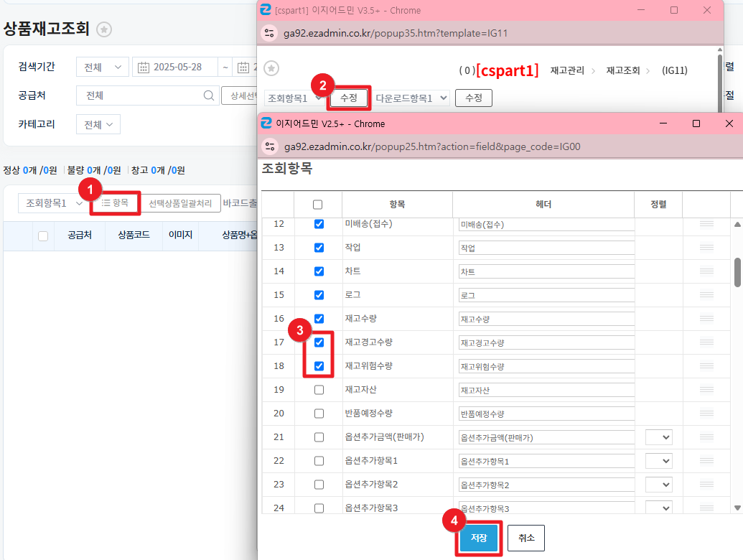Open 정렬 dropdown for 옵션추가금액(판매가) row
This screenshot has height=560, width=743.
tap(658, 437)
